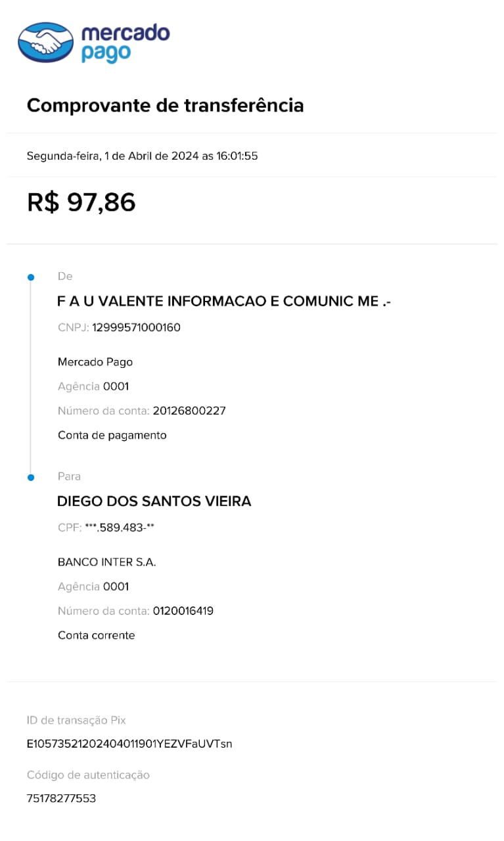
Task: Click the blue dot beside De
Action: point(30,277)
